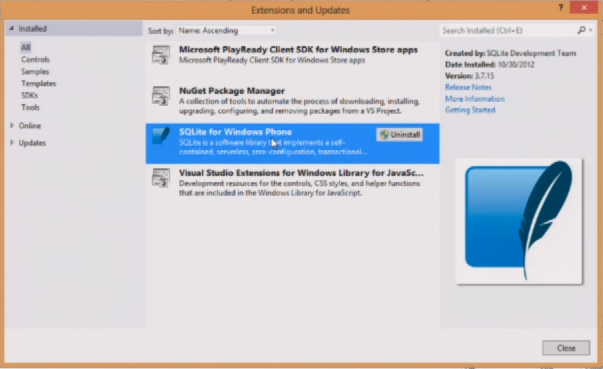Click the Microsoft PlayReady Client SDK extension icon
This screenshot has width=603, height=369.
coord(161,55)
